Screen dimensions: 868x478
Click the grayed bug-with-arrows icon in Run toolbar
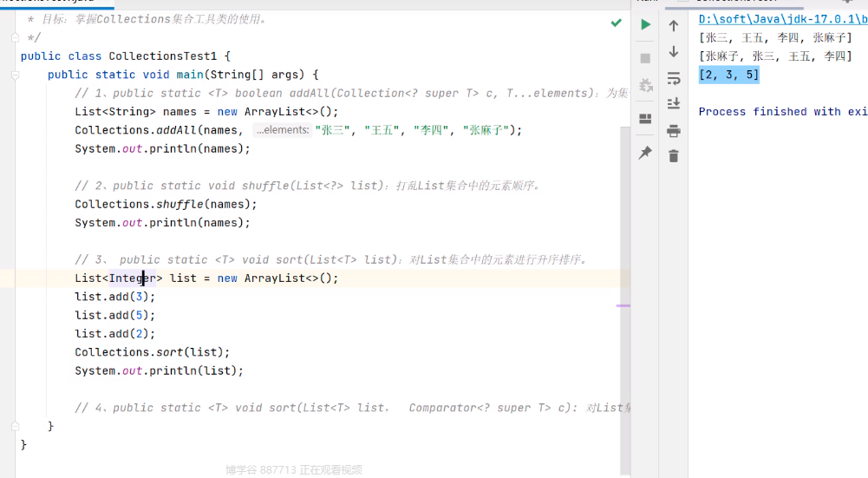coord(645,85)
